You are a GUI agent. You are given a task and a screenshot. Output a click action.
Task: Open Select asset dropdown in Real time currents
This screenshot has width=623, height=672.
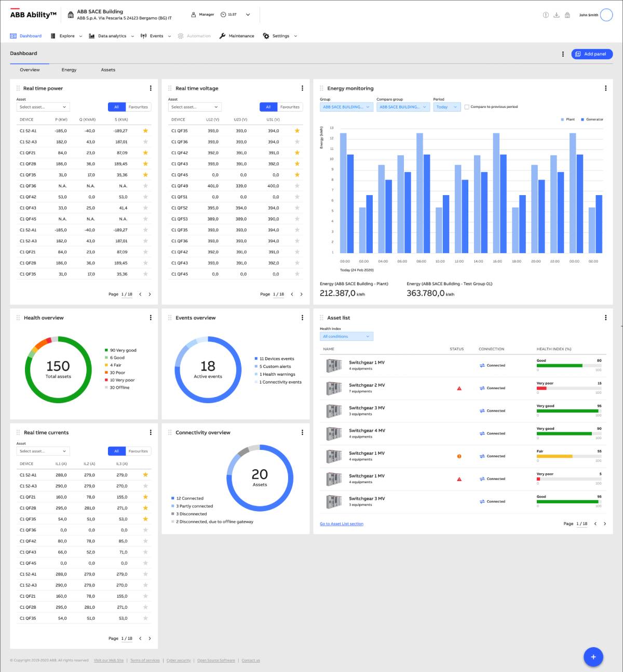click(43, 451)
